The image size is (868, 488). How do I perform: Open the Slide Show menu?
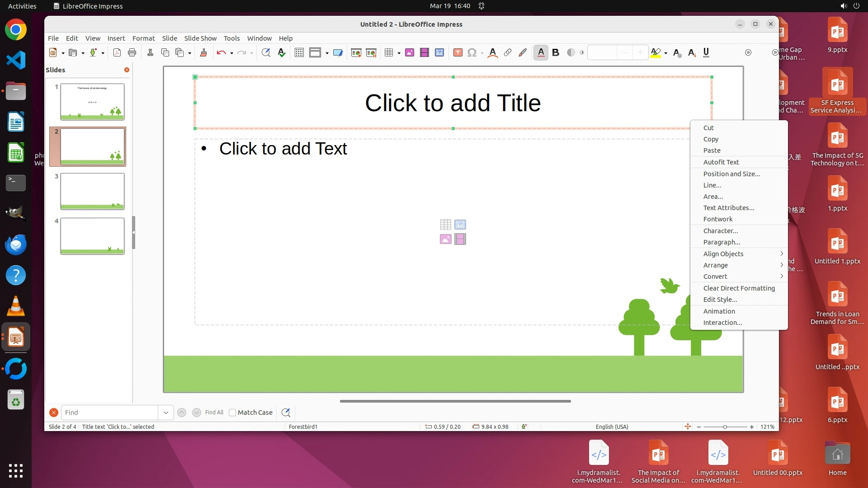point(200,38)
